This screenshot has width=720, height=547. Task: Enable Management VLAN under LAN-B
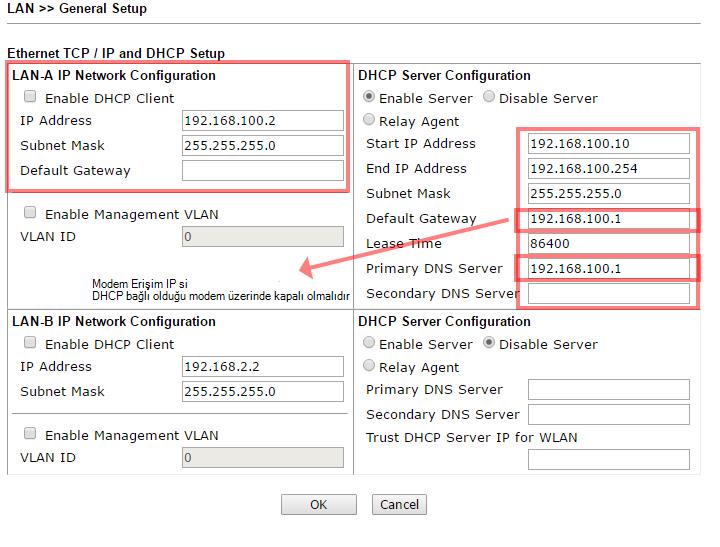(30, 434)
